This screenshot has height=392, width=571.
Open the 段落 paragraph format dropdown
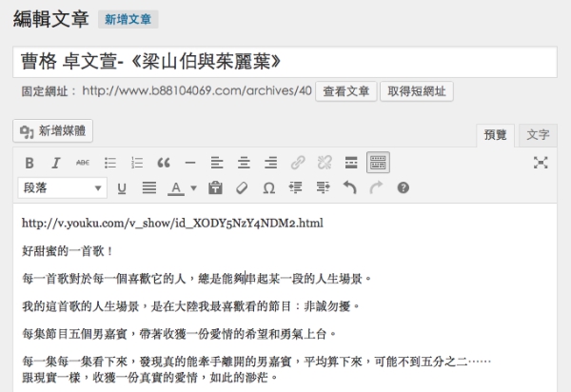click(x=62, y=187)
